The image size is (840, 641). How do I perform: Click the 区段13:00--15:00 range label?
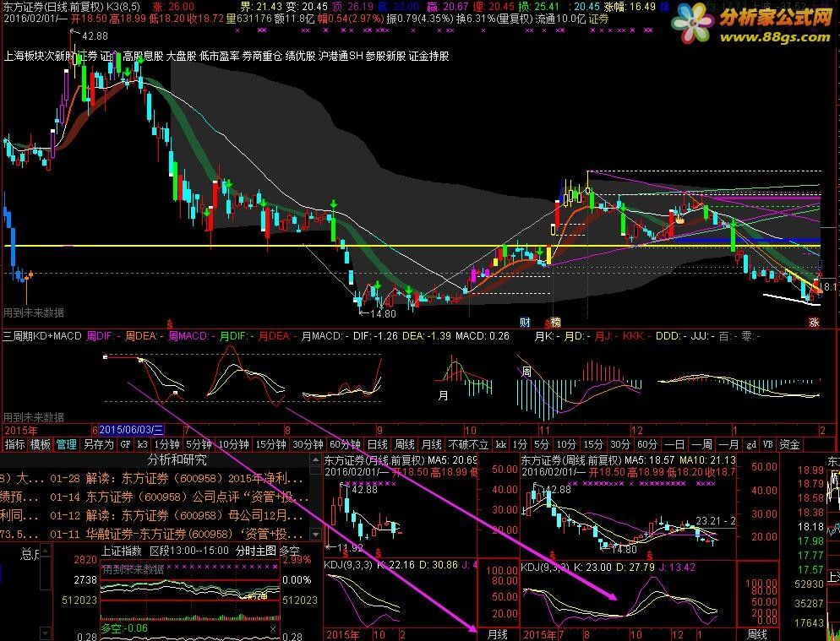point(189,551)
